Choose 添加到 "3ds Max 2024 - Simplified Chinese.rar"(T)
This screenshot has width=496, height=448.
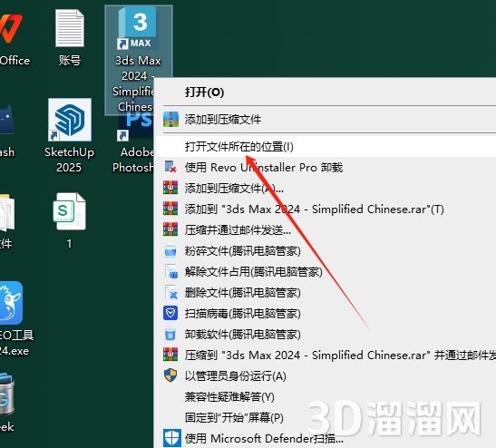(x=326, y=209)
